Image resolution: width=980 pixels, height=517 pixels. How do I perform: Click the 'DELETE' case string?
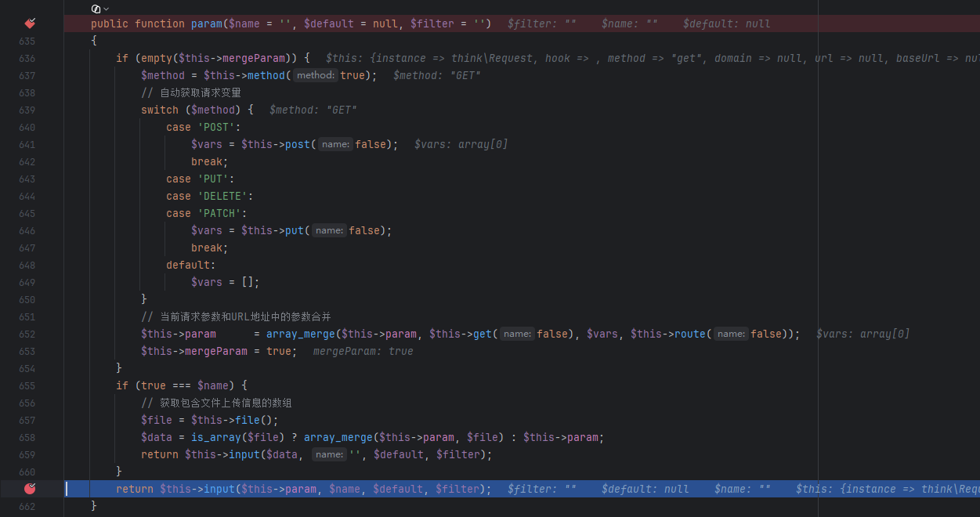click(222, 196)
